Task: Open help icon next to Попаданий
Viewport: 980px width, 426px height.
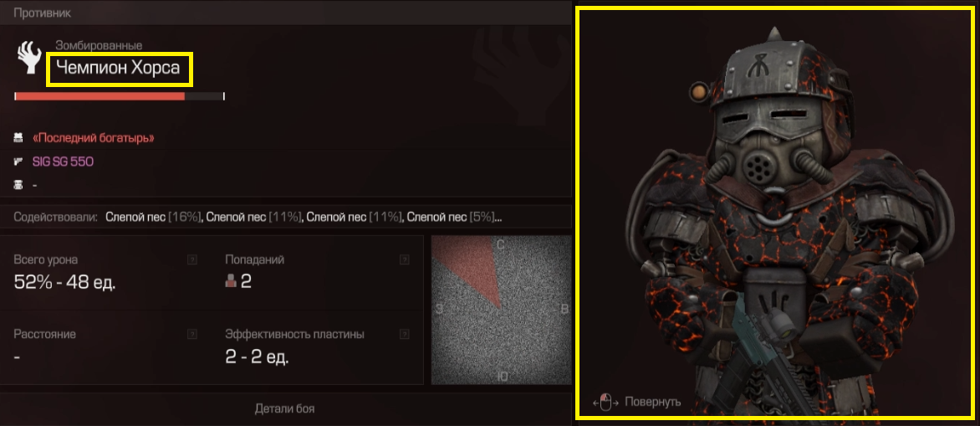Action: (405, 260)
